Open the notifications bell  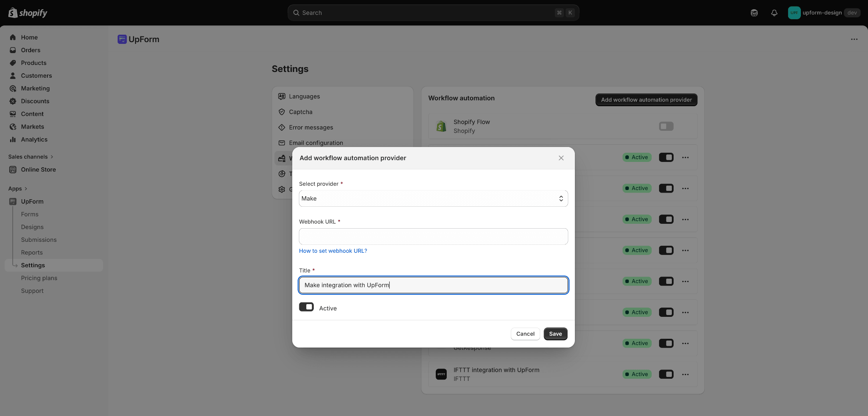coord(774,13)
